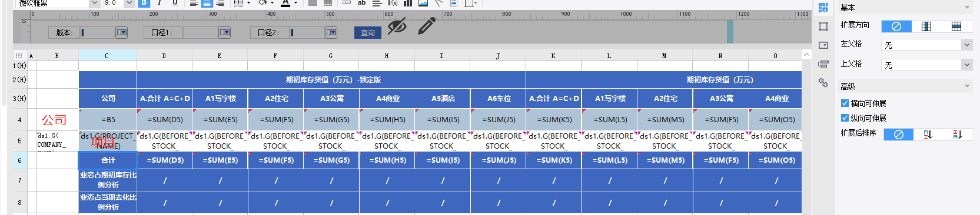Viewport: 980px width, 215px height.
Task: Select the 合计 cell in row 6
Action: click(108, 160)
